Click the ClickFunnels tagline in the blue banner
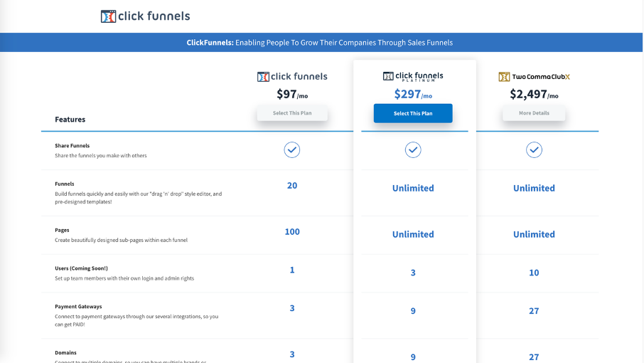Screen dimensions: 644x363 point(320,43)
